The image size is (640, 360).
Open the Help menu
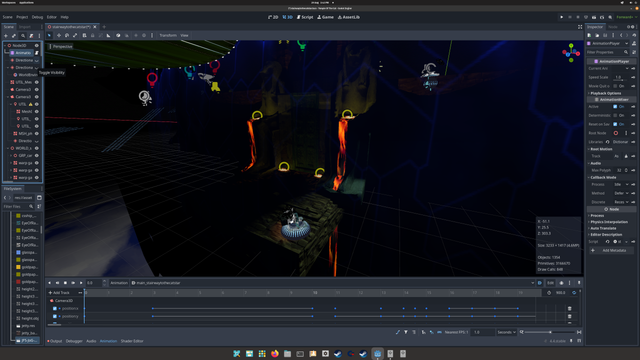point(64,17)
